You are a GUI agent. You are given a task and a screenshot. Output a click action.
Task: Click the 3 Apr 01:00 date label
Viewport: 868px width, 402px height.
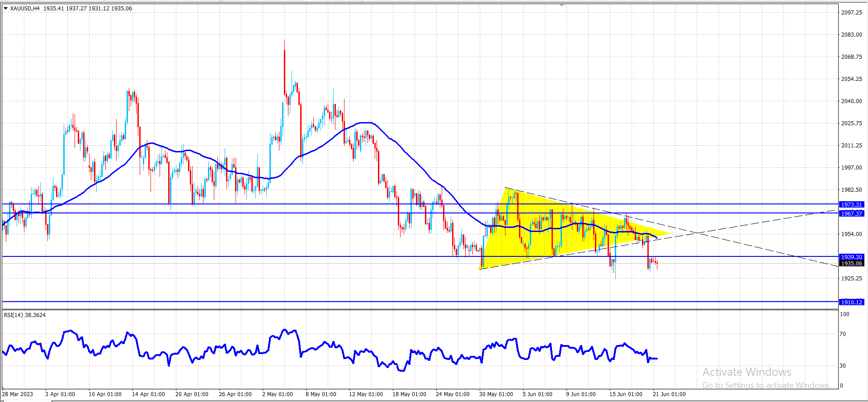coord(60,394)
